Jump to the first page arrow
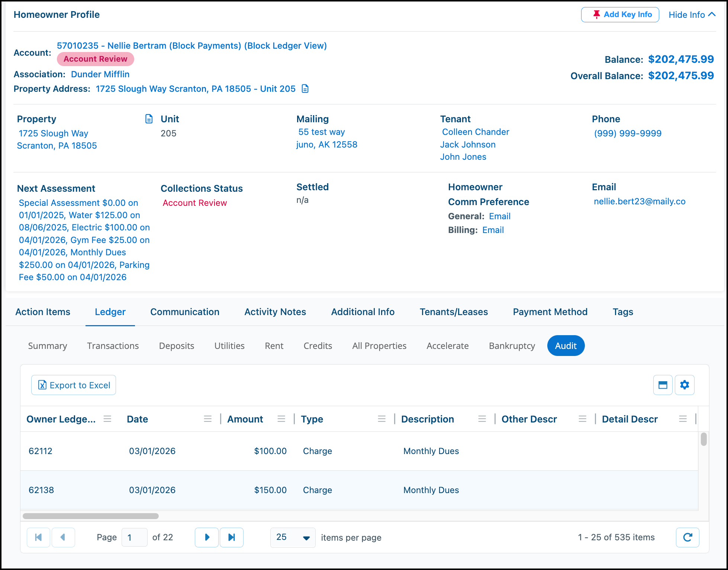The image size is (728, 570). 38,537
